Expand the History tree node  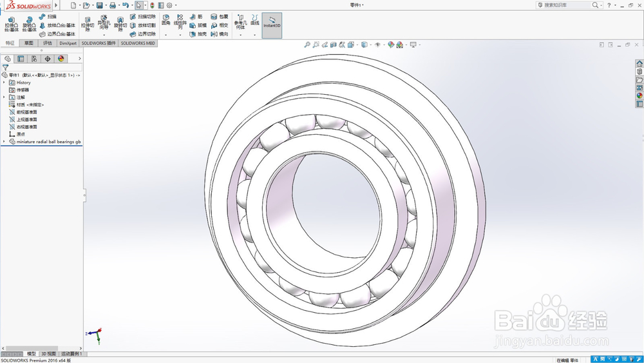[x=4, y=83]
